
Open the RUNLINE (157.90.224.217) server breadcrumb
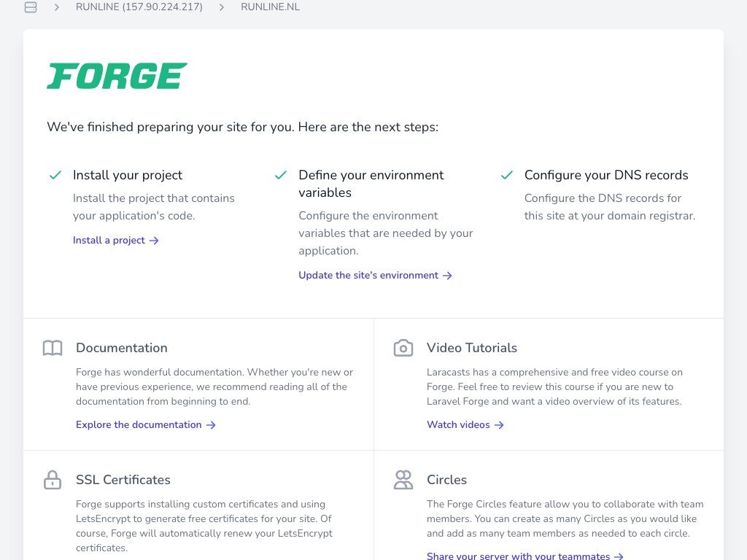pos(139,7)
